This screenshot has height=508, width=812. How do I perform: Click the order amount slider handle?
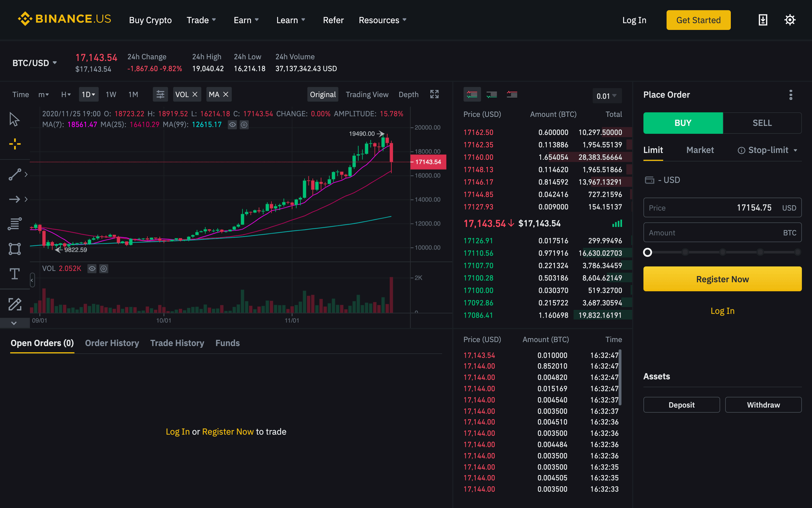[648, 252]
